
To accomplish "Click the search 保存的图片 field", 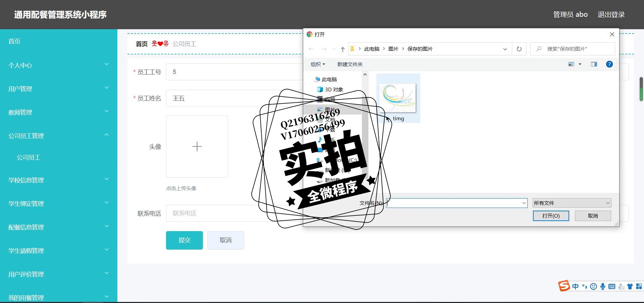I will [573, 49].
